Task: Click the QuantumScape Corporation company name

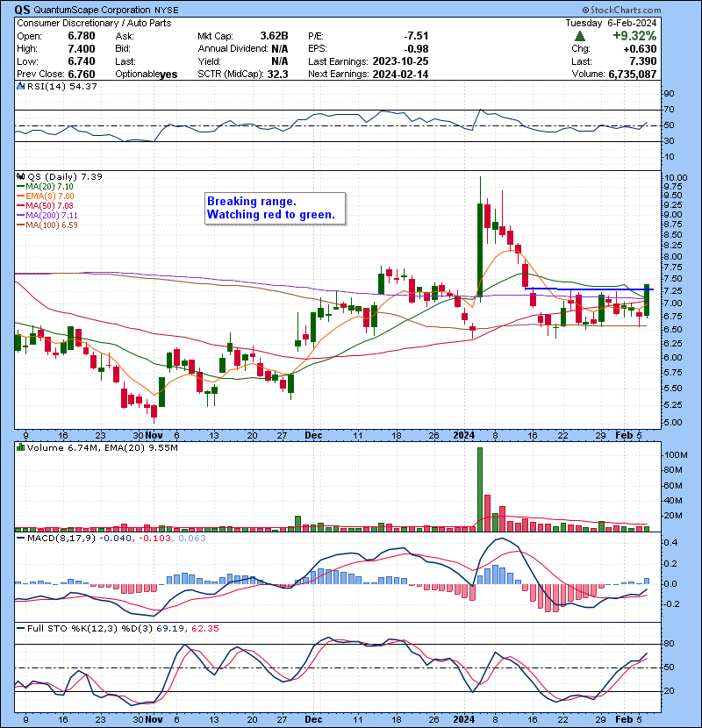Action: tap(91, 10)
